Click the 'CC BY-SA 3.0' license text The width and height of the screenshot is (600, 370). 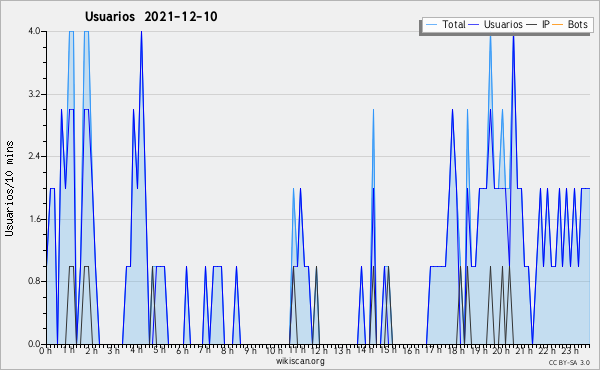point(569,362)
